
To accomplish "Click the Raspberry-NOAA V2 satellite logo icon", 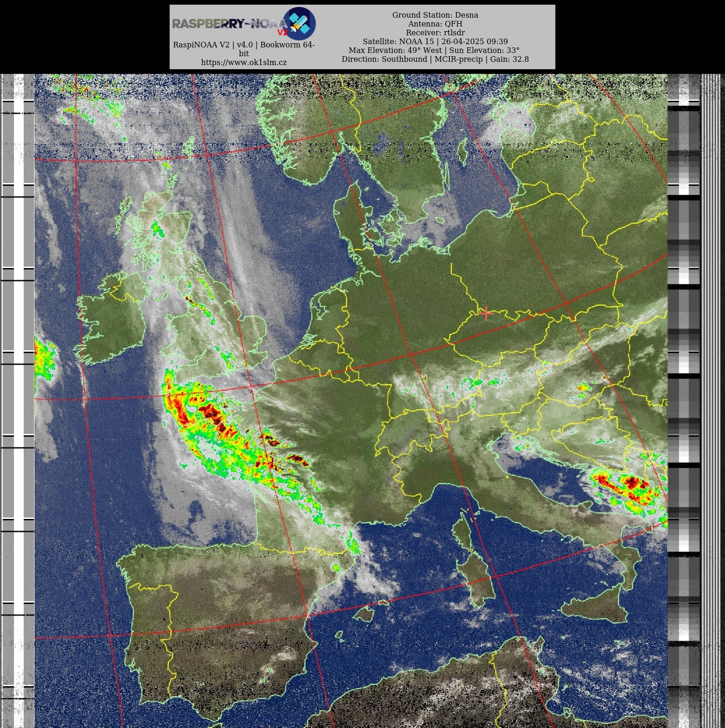I will tap(299, 23).
